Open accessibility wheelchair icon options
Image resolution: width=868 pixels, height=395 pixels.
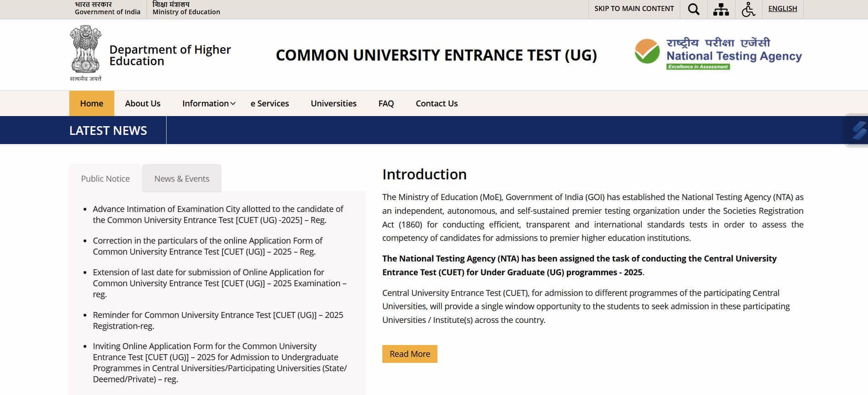pyautogui.click(x=748, y=9)
